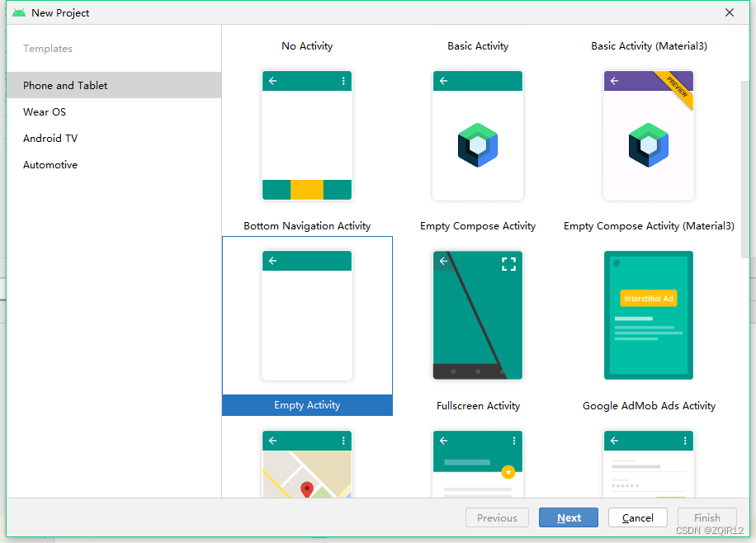Close the New Project dialog
This screenshot has width=756, height=543.
730,12
